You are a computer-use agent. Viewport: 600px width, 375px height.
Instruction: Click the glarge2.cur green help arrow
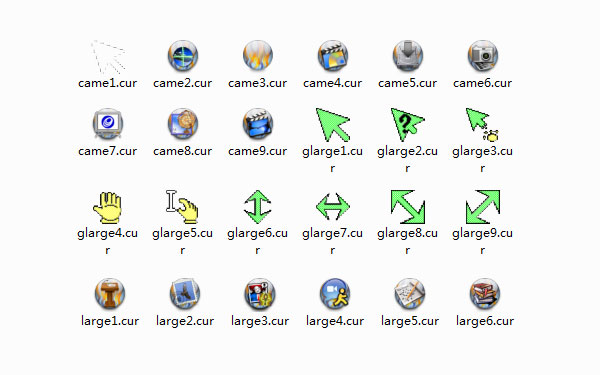408,124
